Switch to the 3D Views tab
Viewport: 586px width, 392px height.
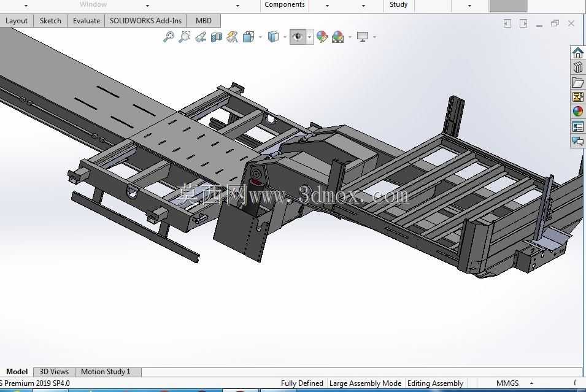pos(54,372)
